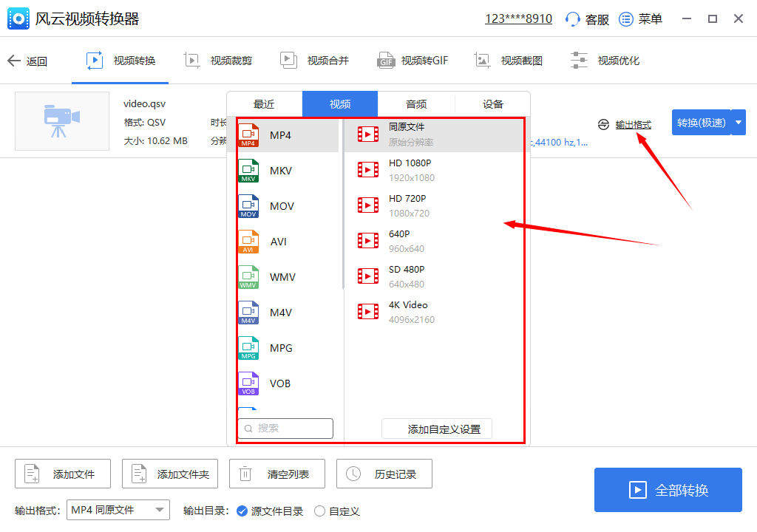
Task: Select the MKV format icon
Action: tap(249, 171)
